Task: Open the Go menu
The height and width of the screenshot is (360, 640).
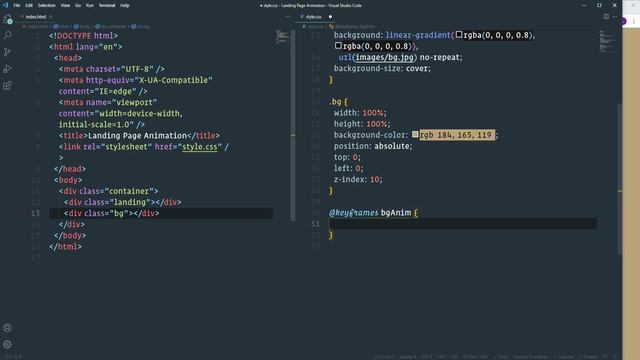Action: pos(78,5)
